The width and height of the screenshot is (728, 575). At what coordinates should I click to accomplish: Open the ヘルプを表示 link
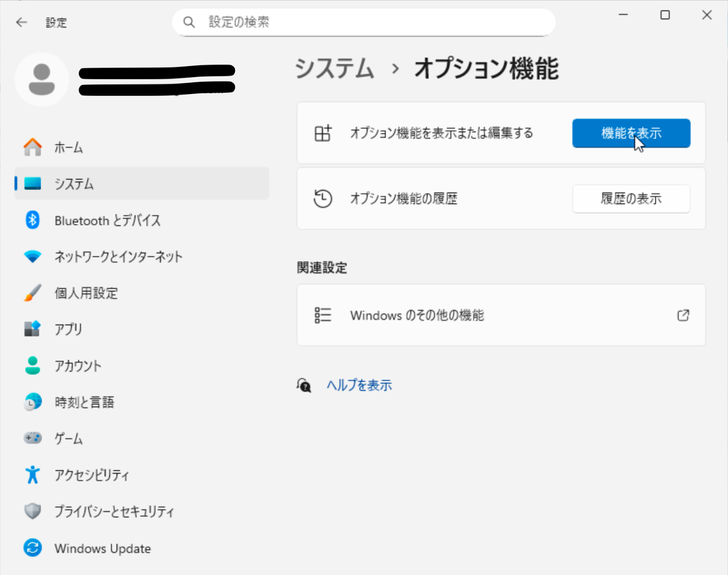[359, 385]
